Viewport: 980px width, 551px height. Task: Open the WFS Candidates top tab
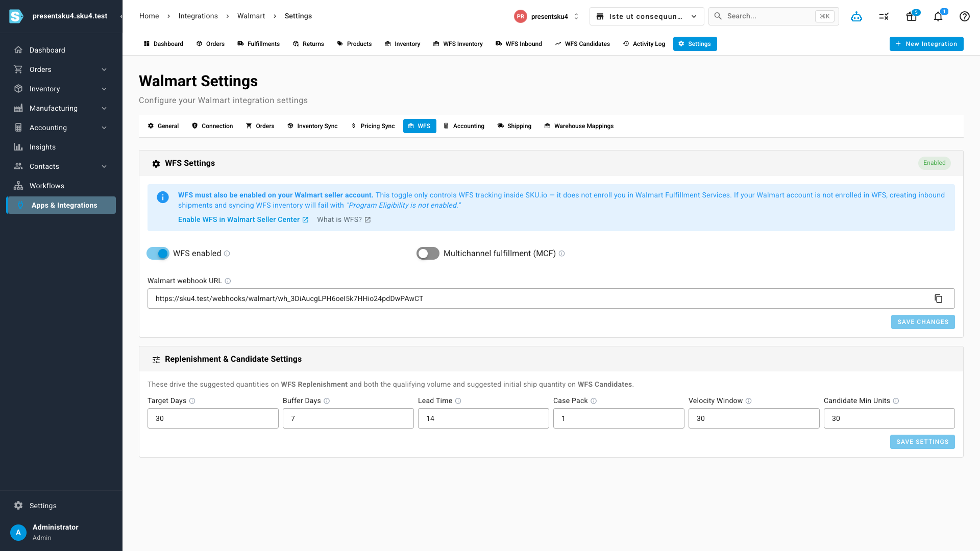coord(582,44)
